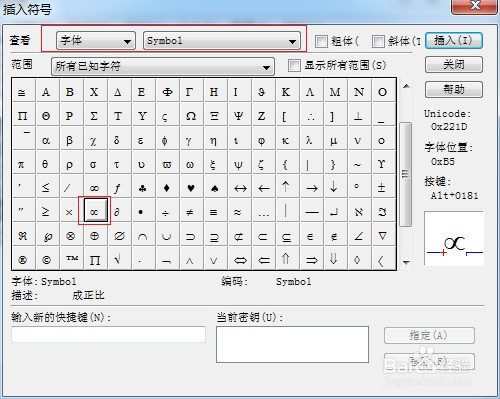
Task: Select the diamond suit symbol
Action: 166,188
